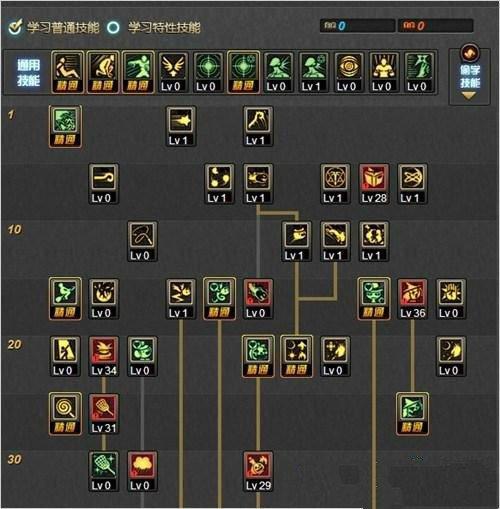Toggle the 学习普通技能 checkbox
Screen dimensions: 500x509
point(15,27)
